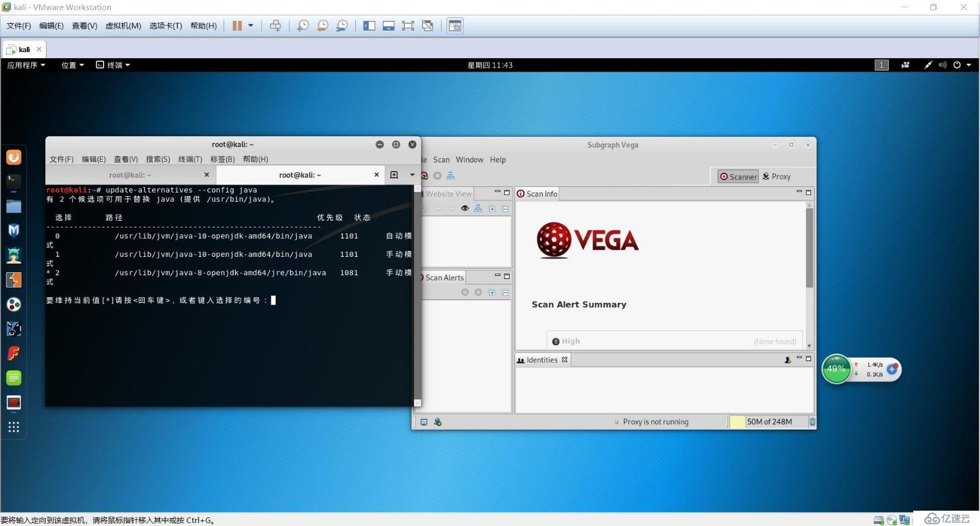
Task: Click the site tree icon in Vega toolbar
Action: coord(450,176)
